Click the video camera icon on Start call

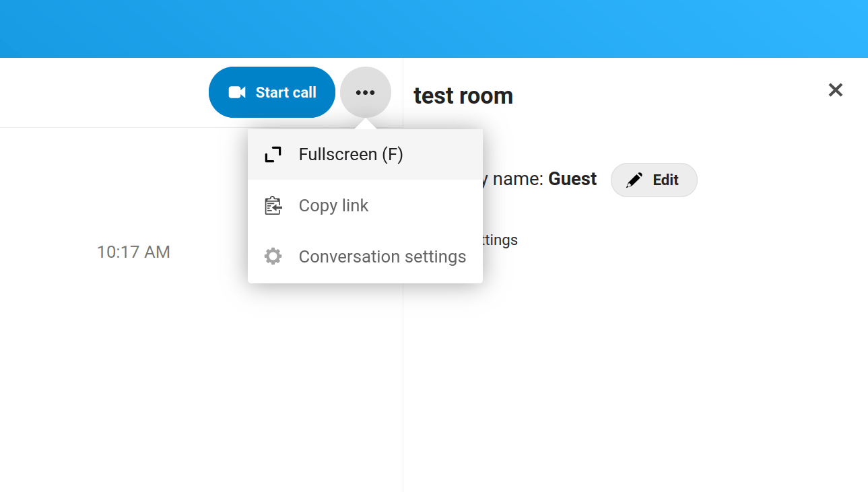tap(238, 92)
